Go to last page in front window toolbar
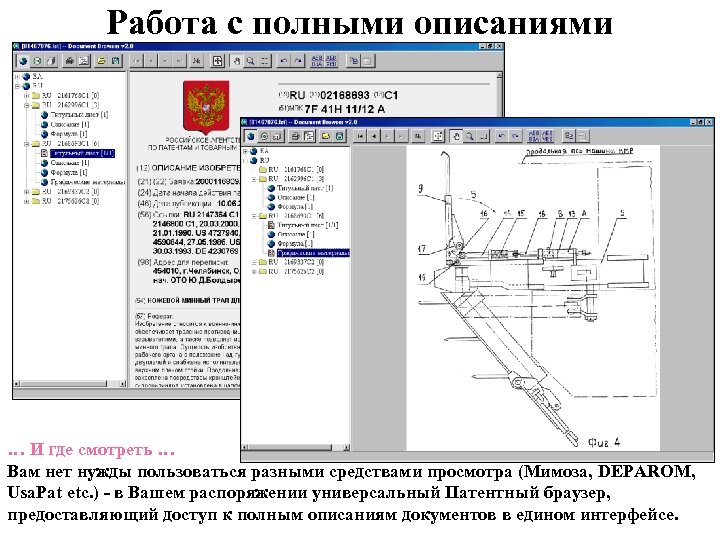The height and width of the screenshot is (540, 720). (x=401, y=136)
